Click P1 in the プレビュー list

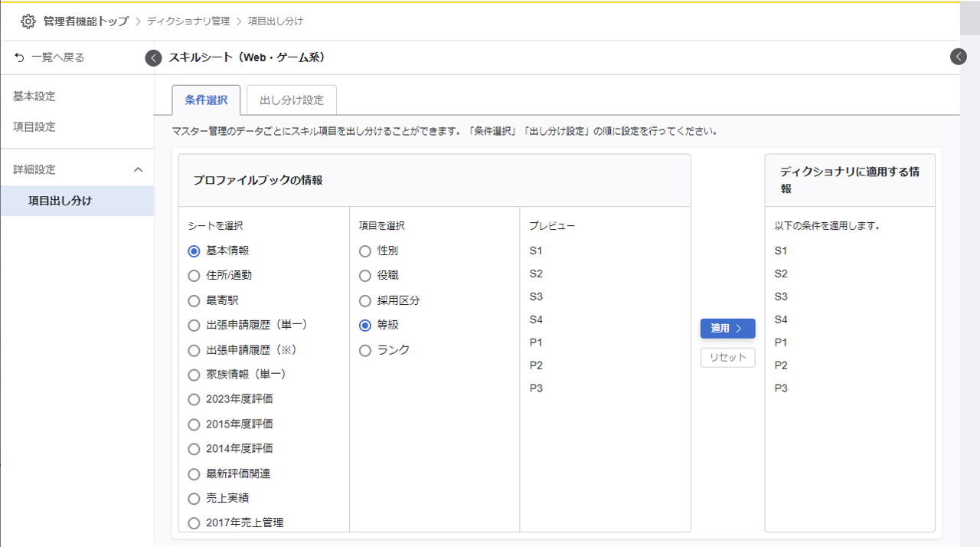click(x=536, y=342)
